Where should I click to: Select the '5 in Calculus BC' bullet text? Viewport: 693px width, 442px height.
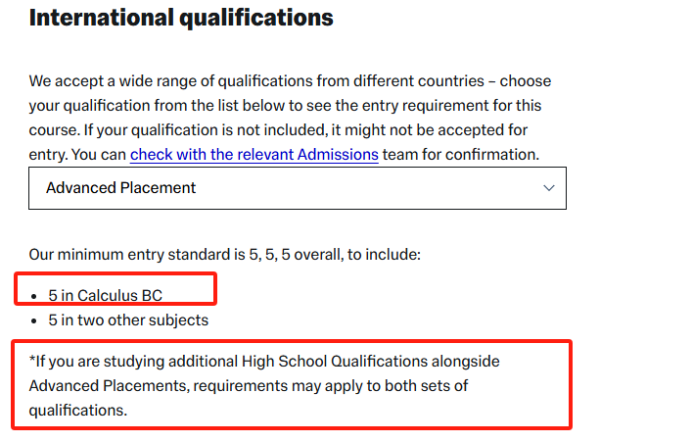tap(105, 295)
